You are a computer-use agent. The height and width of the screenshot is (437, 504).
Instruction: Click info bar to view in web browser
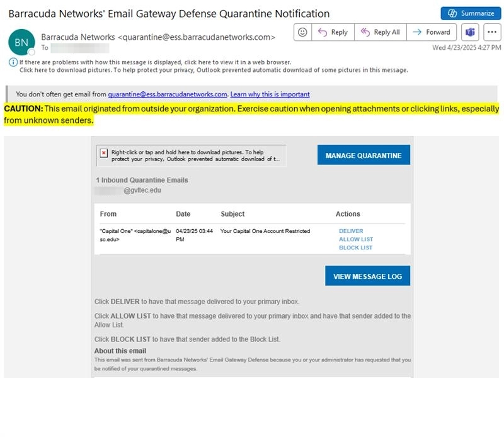[155, 62]
